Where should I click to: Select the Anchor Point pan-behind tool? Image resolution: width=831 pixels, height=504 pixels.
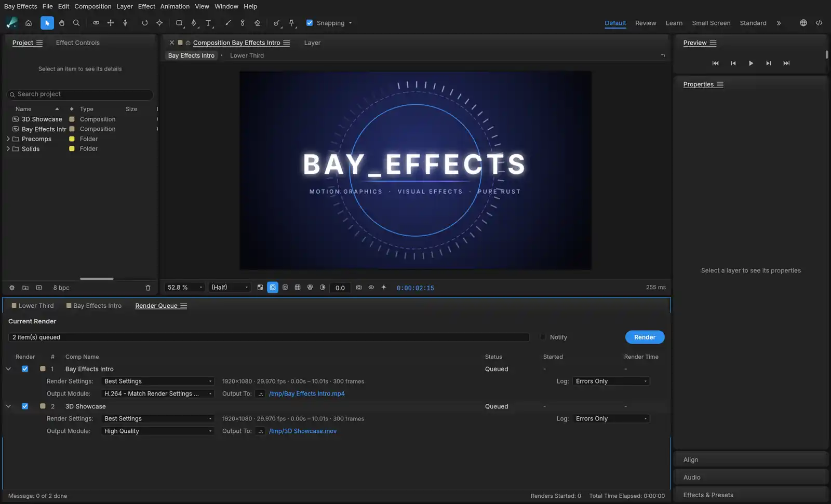pyautogui.click(x=159, y=23)
